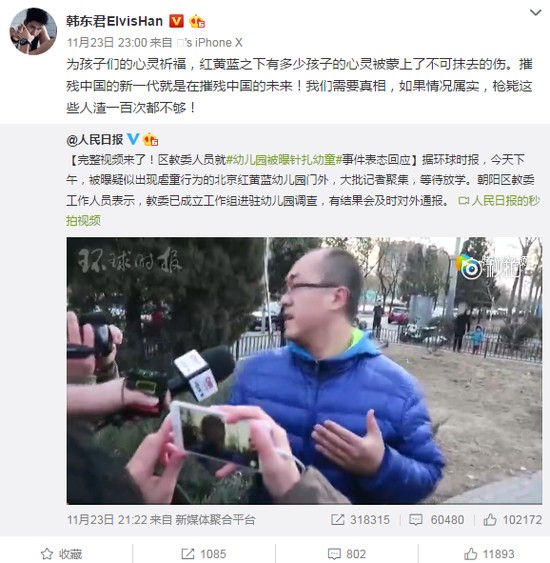Like this post with 11893 likes
550x563 pixels.
(489, 554)
